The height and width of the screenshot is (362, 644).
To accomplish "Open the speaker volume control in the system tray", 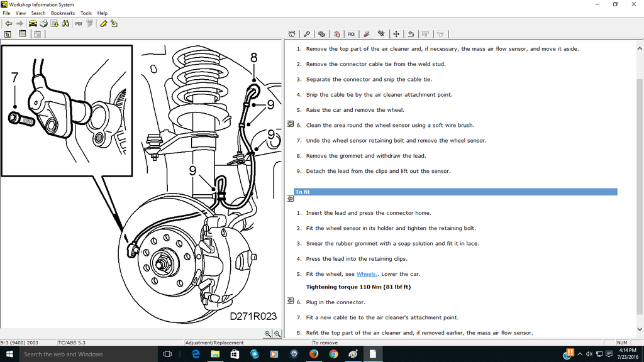I will 589,354.
